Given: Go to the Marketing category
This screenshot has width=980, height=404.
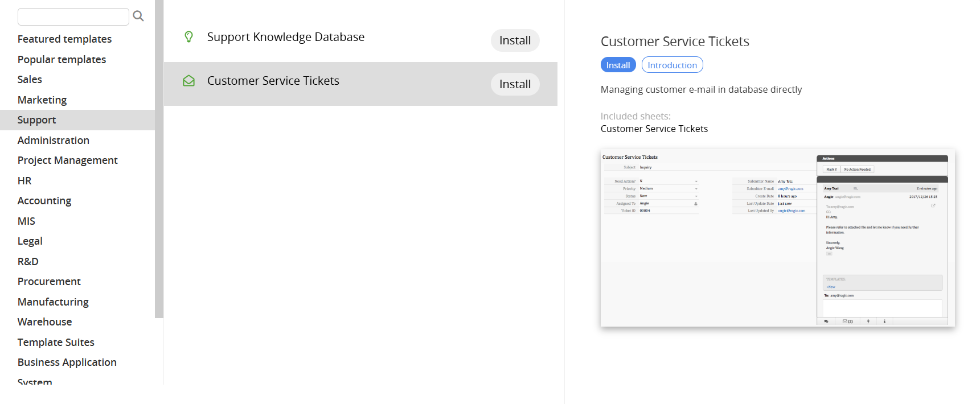Looking at the screenshot, I should click(x=42, y=100).
